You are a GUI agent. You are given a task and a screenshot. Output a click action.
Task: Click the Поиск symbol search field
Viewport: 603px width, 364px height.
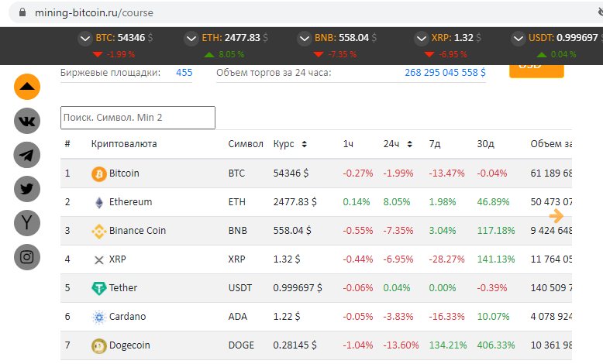click(138, 118)
